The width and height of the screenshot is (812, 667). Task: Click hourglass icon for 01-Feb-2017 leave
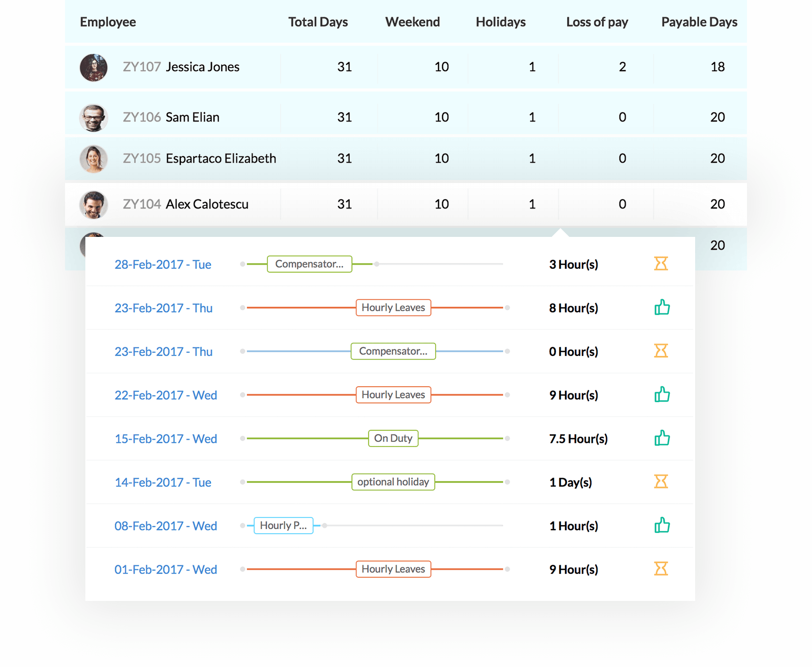coord(661,569)
